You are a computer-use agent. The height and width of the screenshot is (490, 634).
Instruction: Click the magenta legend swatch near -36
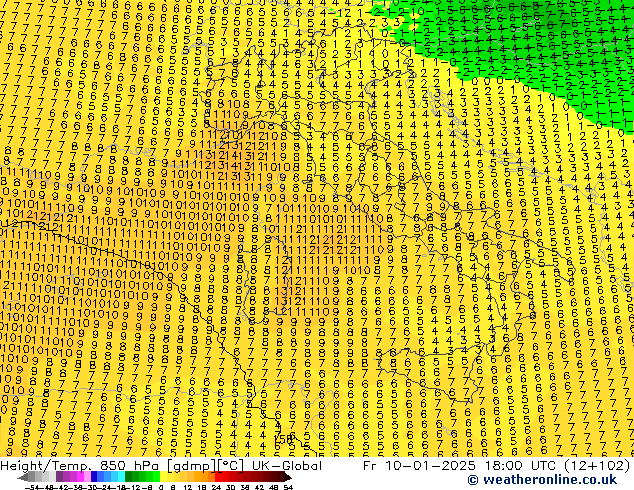(80, 477)
